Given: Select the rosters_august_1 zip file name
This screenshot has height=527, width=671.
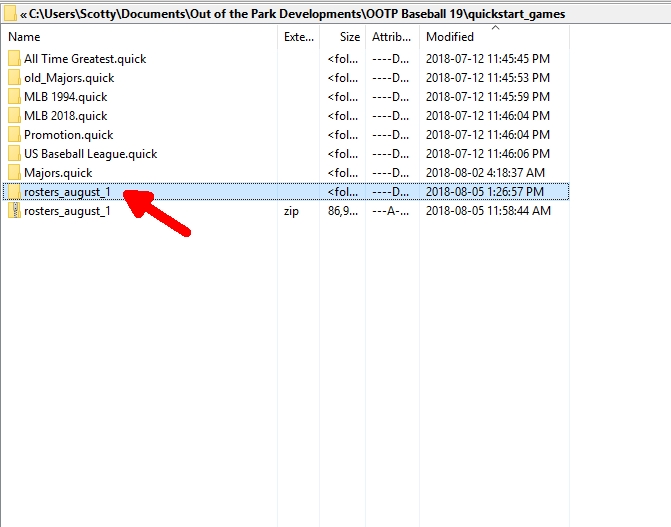Looking at the screenshot, I should point(67,211).
